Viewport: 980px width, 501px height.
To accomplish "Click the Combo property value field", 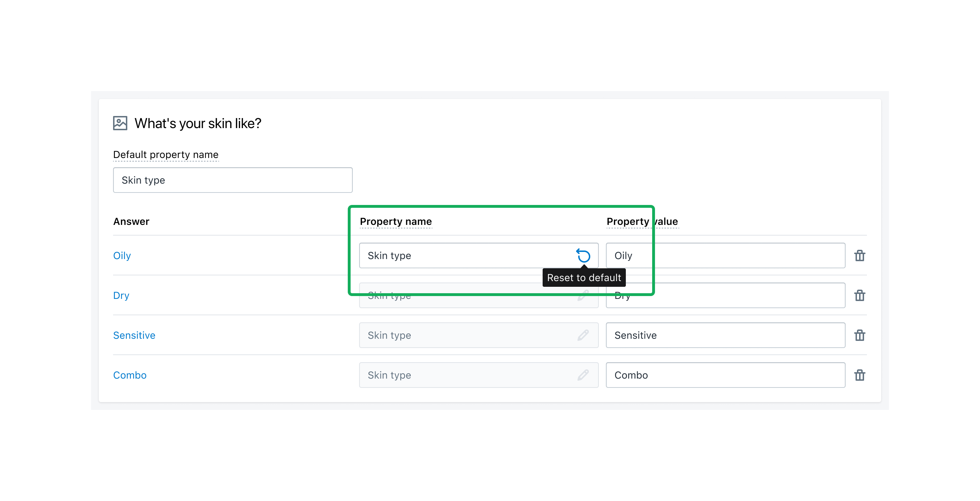I will point(725,375).
